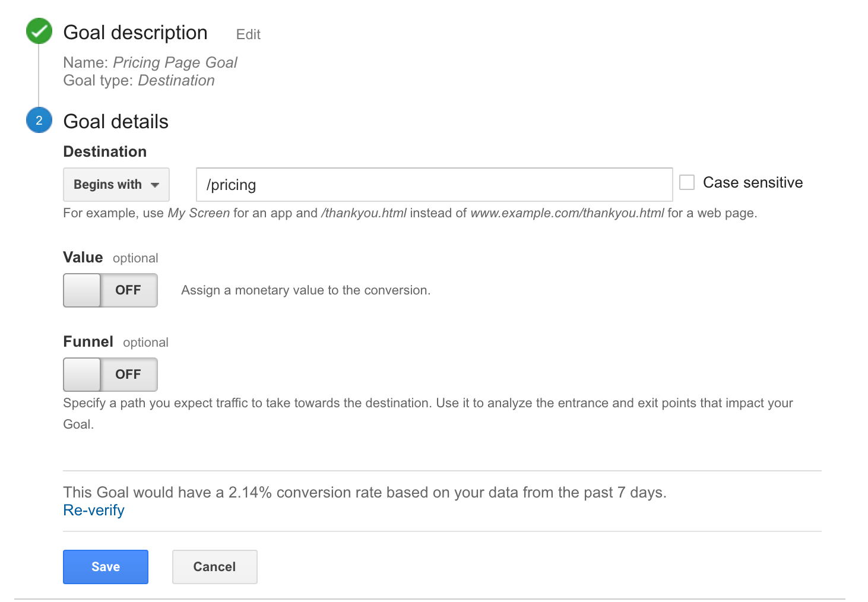
Task: Focus the /pricing destination field
Action: tap(435, 185)
